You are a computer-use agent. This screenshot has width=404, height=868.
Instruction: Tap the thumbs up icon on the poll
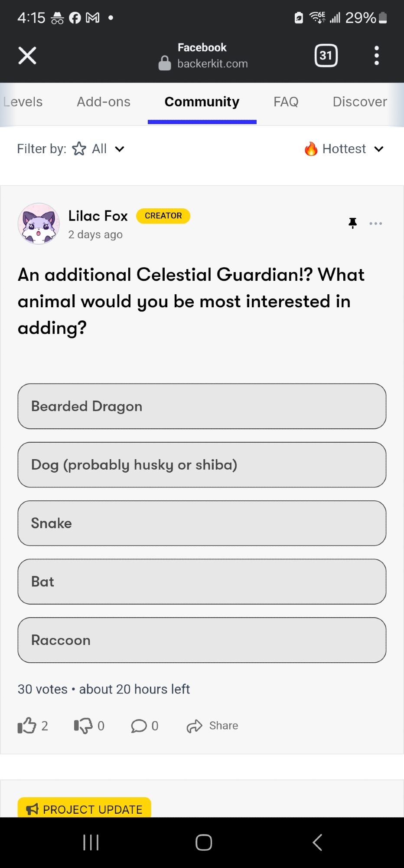27,726
